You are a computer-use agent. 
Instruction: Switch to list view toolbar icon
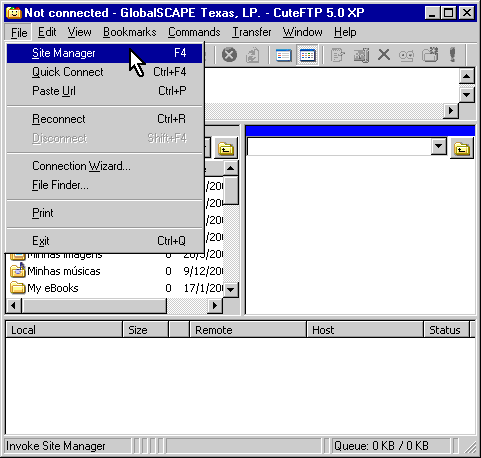coord(284,55)
